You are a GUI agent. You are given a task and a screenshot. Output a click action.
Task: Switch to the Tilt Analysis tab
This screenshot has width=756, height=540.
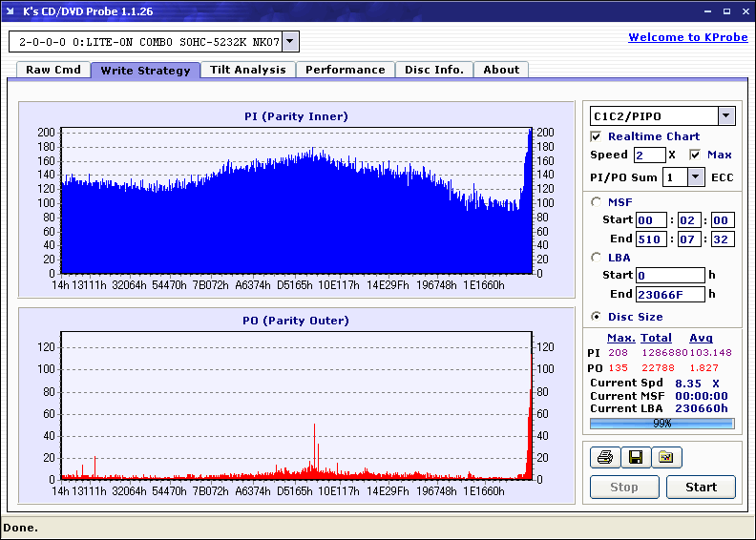click(247, 70)
